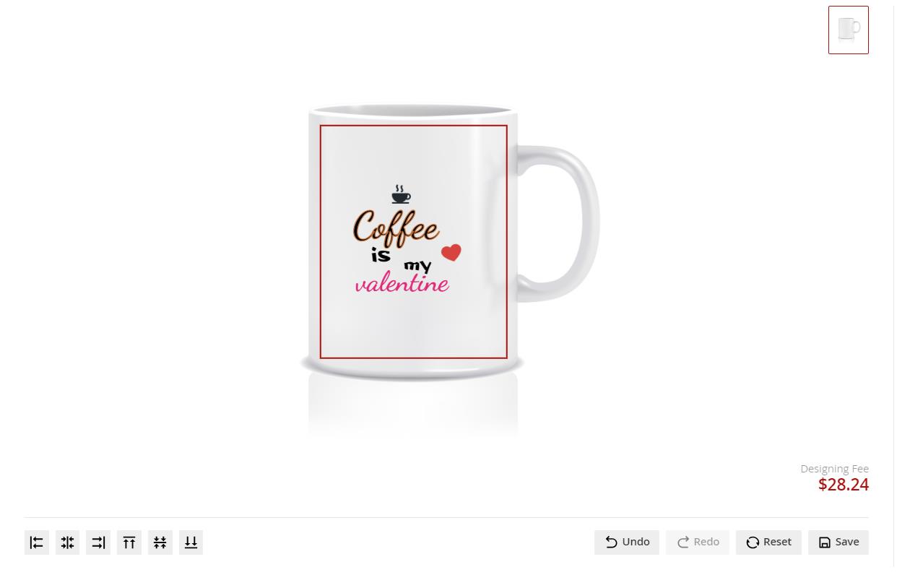
Task: Click the mug handle on product image
Action: (571, 224)
